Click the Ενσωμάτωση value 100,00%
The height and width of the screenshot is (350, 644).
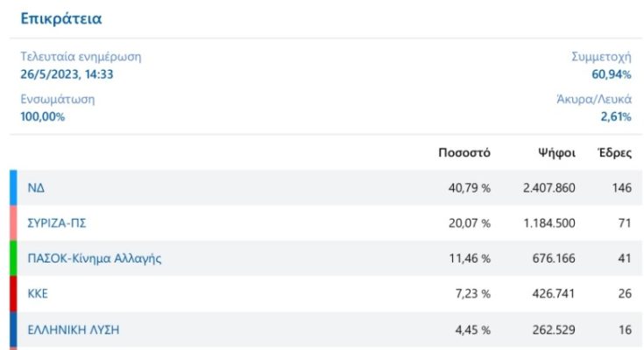pyautogui.click(x=43, y=116)
